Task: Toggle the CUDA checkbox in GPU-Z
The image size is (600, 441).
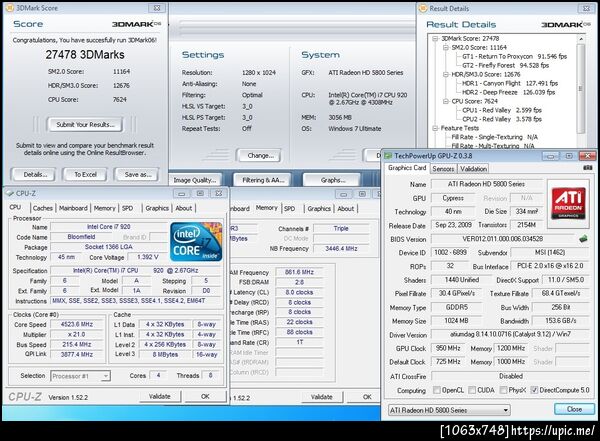Action: 472,390
